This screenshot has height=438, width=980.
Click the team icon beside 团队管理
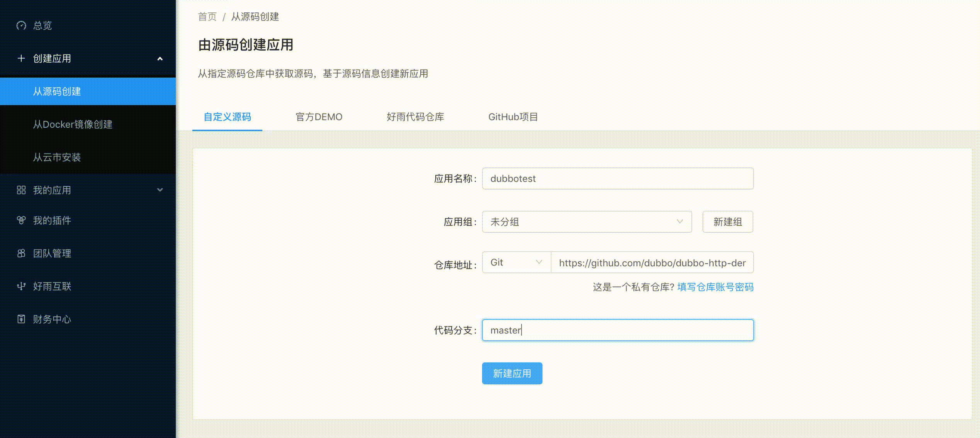[x=21, y=253]
